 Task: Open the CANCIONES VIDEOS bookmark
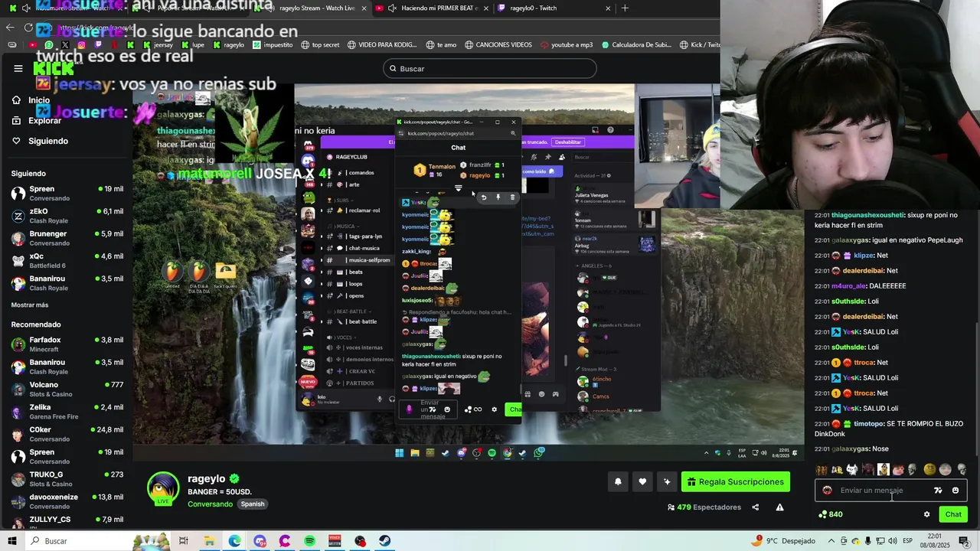(x=498, y=45)
